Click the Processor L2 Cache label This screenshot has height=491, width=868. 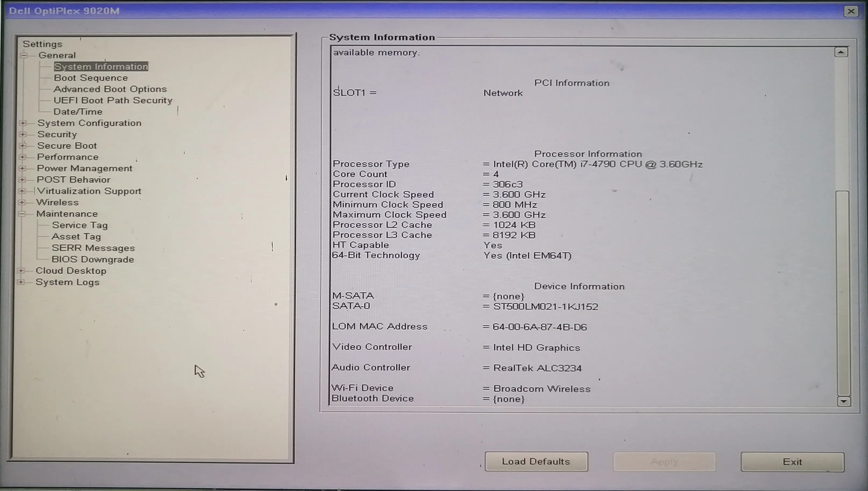[382, 225]
